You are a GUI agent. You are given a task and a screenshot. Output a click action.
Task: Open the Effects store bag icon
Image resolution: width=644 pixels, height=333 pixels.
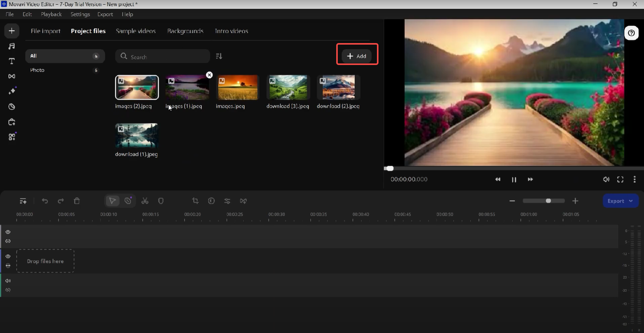tap(12, 122)
